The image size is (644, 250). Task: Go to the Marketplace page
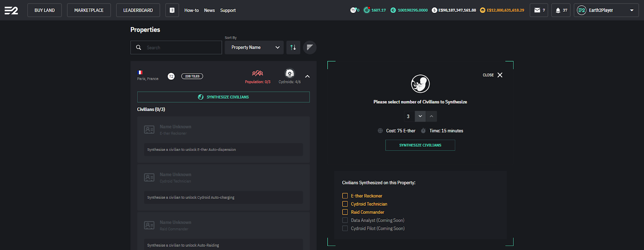89,10
